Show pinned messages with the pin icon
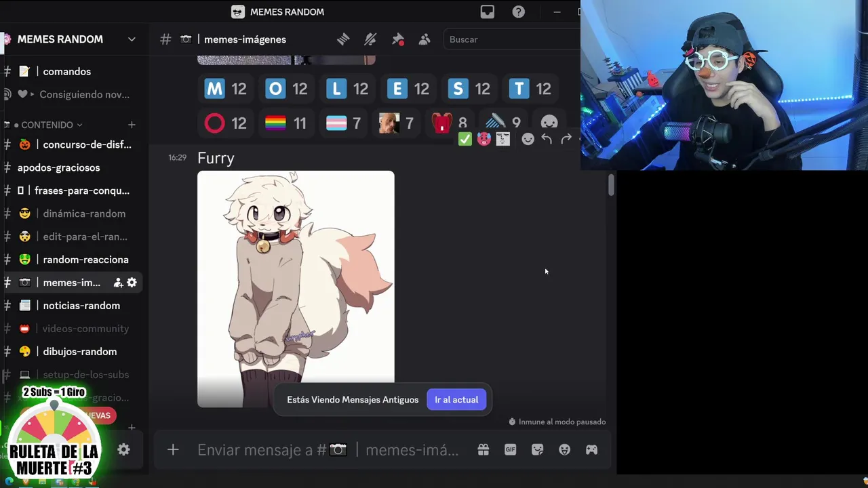This screenshot has width=868, height=488. [398, 39]
